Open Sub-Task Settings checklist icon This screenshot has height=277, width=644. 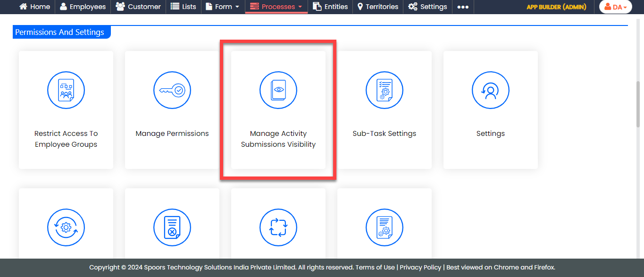point(385,90)
